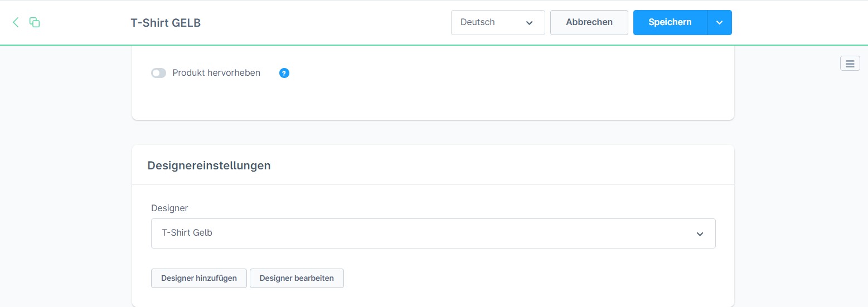
Task: Toggle the Produkt hervorheben switch
Action: tap(159, 73)
